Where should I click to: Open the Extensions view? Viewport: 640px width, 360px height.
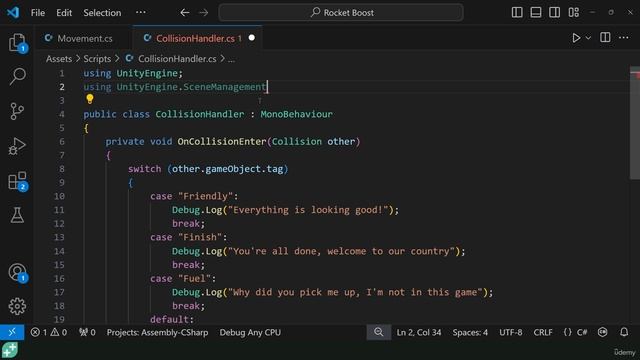pos(17,180)
